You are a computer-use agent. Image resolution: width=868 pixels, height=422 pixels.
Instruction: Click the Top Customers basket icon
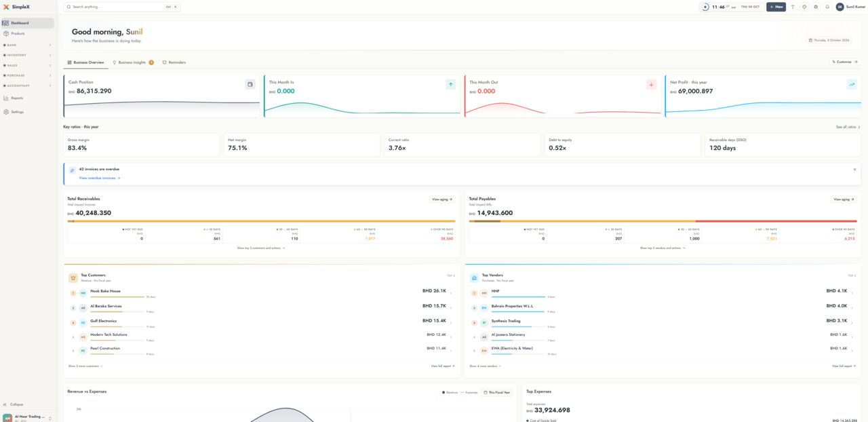pos(73,278)
